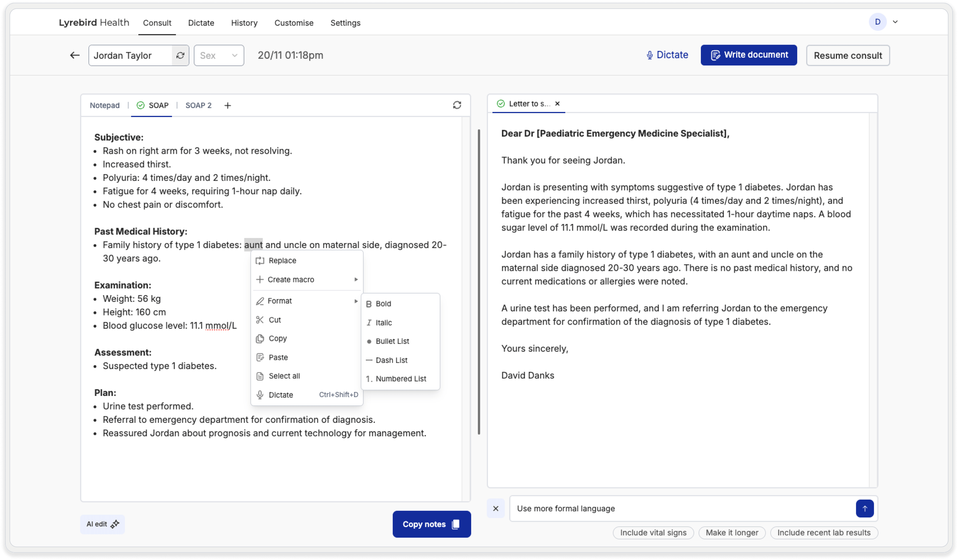Choose Bullet List formatting

[x=392, y=341]
